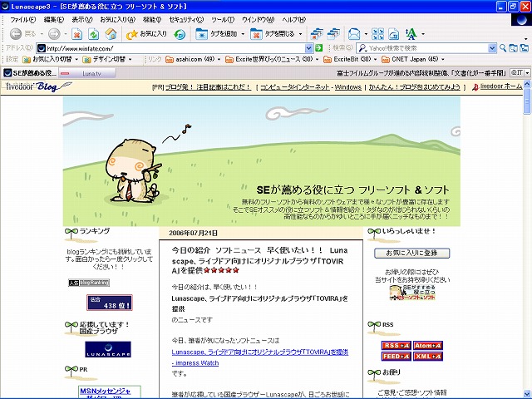The height and width of the screenshot is (399, 532).
Task: Click the text size A icon
Action: tap(411, 34)
